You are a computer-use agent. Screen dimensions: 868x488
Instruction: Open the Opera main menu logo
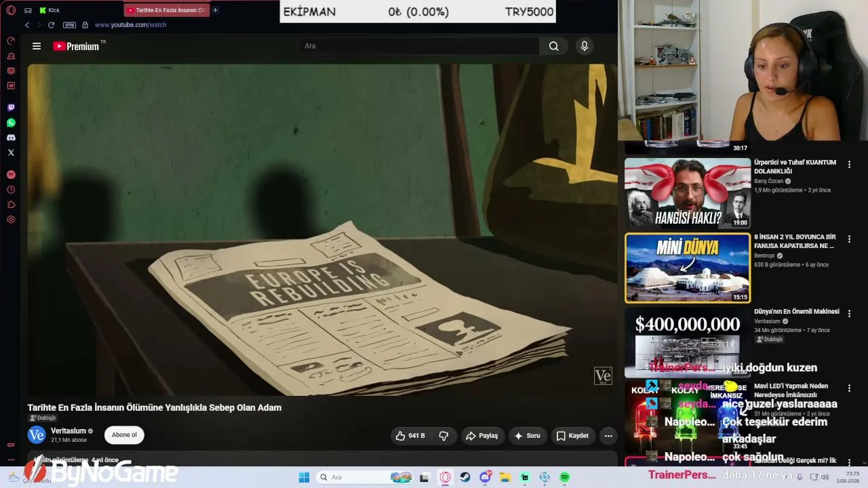point(11,10)
